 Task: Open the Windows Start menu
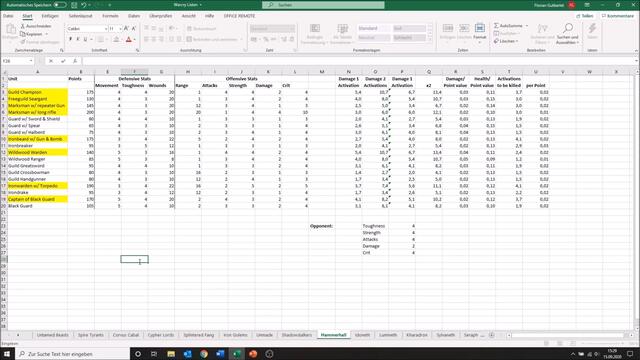(x=7, y=354)
